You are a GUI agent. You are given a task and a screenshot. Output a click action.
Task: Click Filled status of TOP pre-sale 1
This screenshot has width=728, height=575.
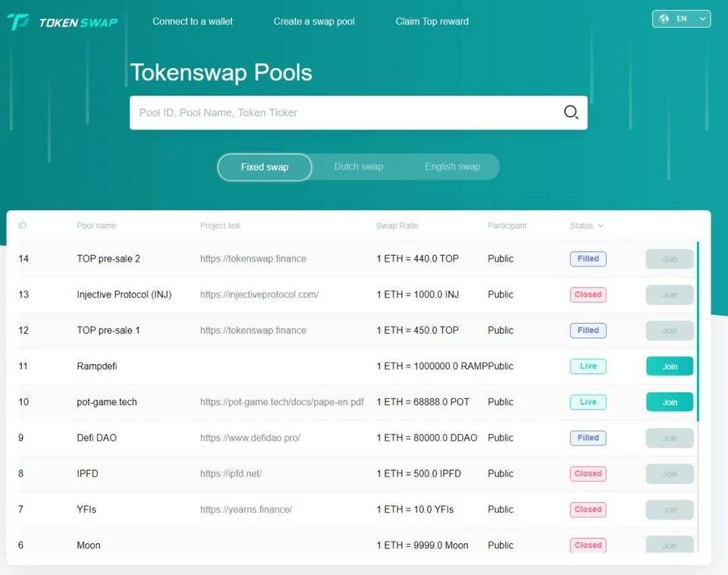tap(588, 330)
